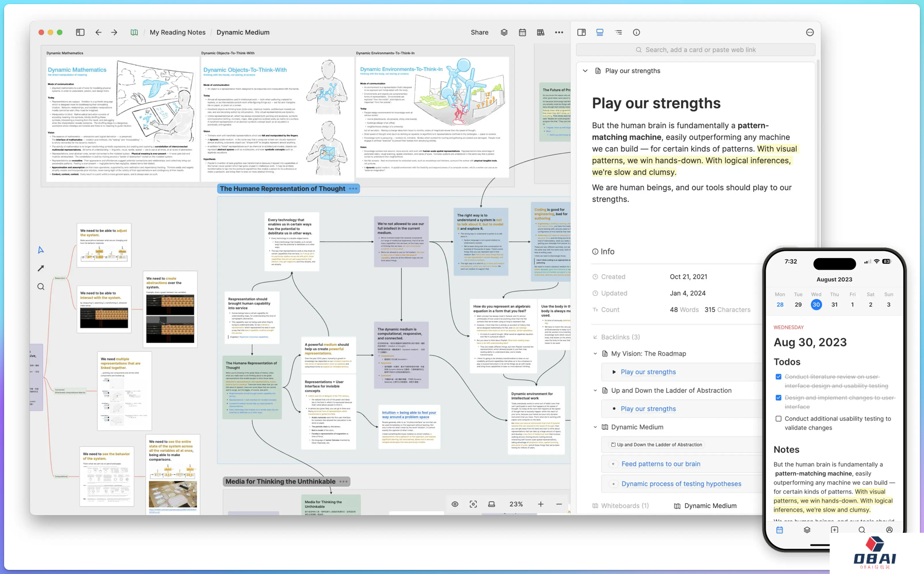Toggle the left sidebar panel icon
Screen dimensions: 924x574
80,32
